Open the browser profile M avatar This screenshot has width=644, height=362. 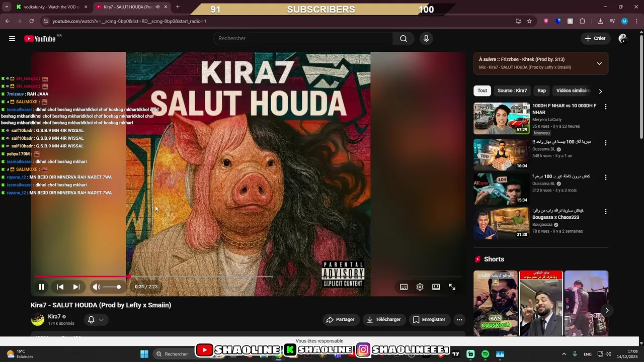click(624, 21)
